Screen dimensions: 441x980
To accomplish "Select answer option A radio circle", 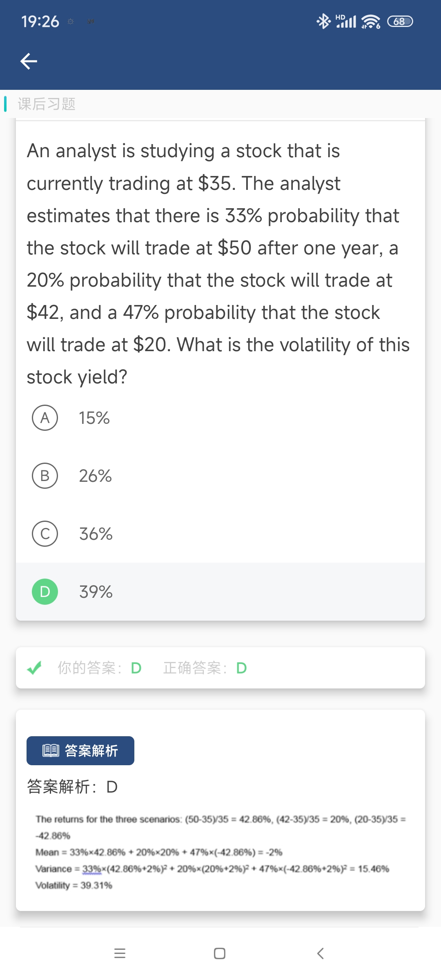I will tap(45, 418).
